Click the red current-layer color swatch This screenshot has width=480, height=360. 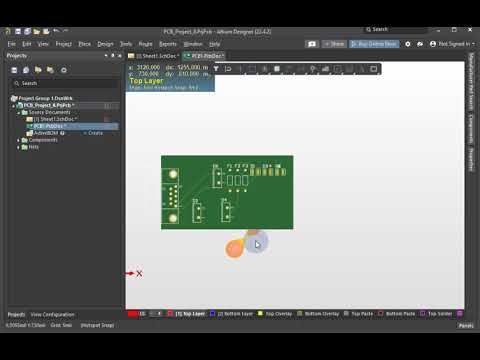coord(133,314)
